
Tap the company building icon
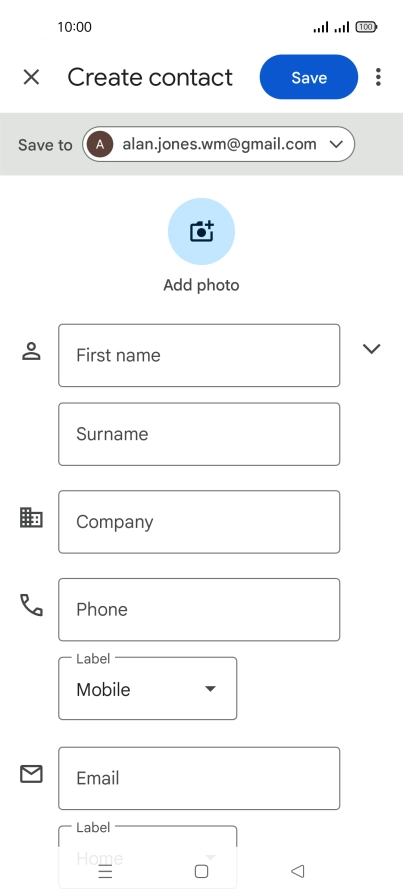[31, 518]
